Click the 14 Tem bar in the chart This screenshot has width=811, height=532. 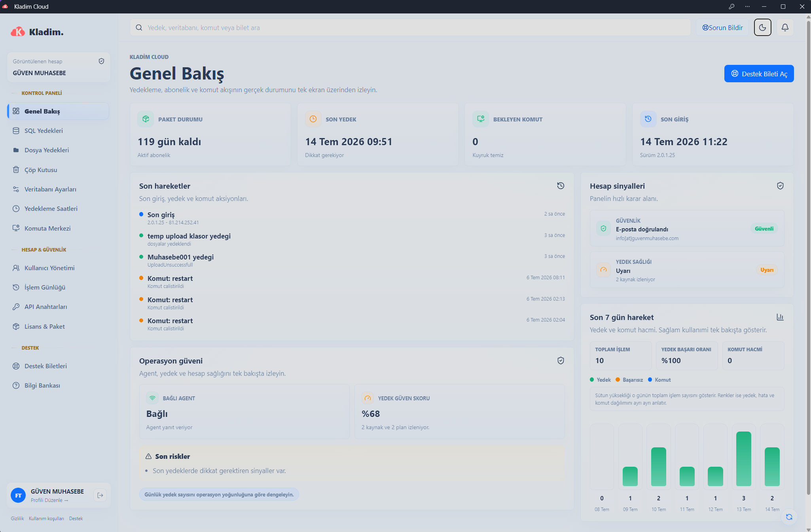[772, 467]
